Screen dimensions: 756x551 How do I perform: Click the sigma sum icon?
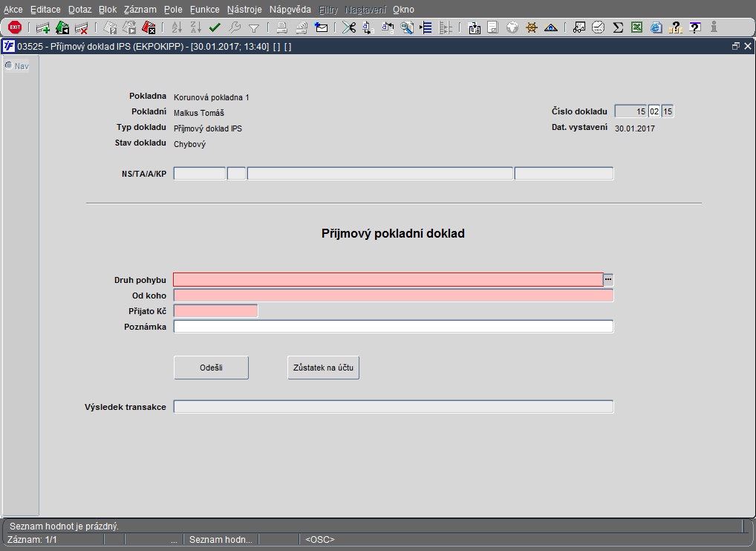[x=618, y=28]
